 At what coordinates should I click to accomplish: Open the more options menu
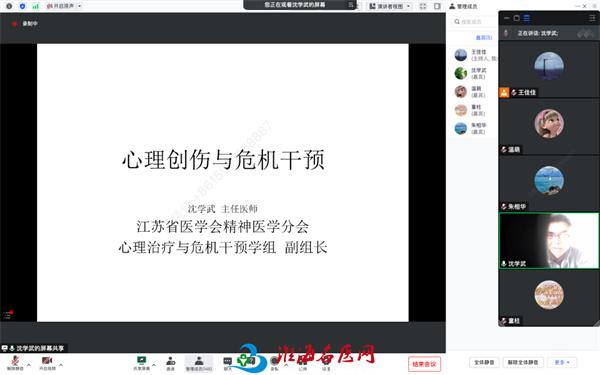pyautogui.click(x=562, y=362)
